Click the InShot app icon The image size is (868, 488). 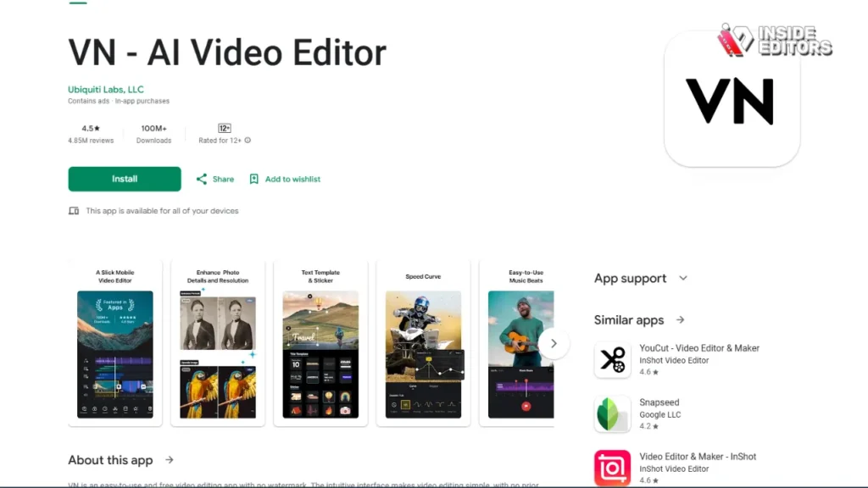612,468
